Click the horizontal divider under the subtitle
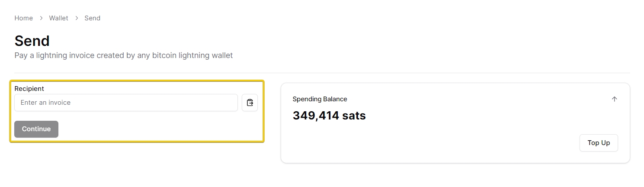The height and width of the screenshot is (187, 644). tap(322, 73)
